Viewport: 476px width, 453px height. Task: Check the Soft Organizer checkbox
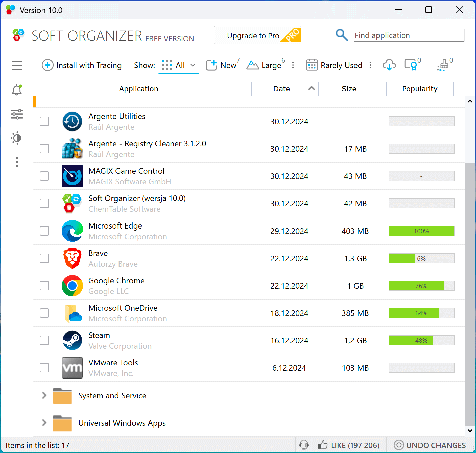point(44,203)
